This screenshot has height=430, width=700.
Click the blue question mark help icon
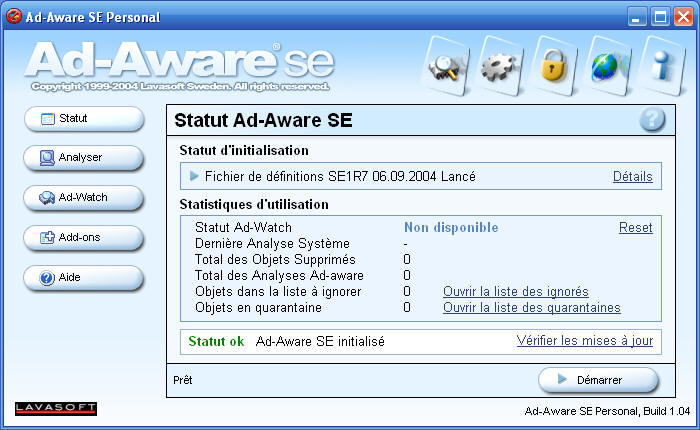(652, 120)
